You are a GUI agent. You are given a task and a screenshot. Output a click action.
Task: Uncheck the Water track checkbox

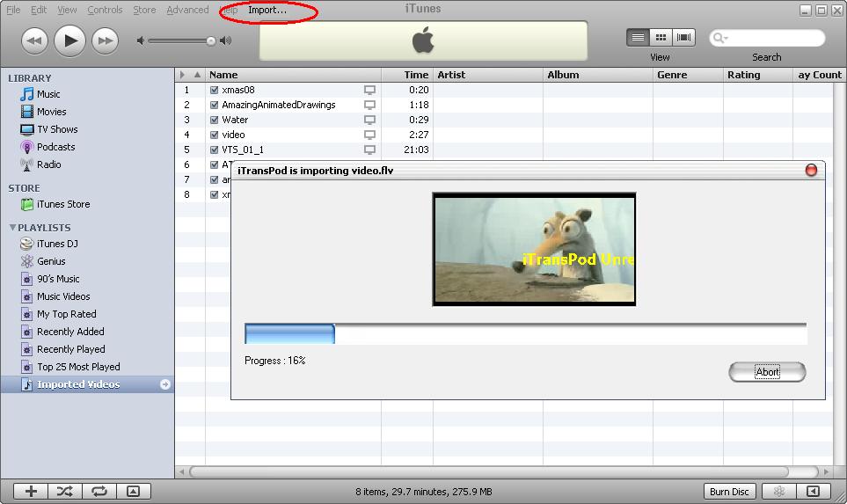(214, 120)
